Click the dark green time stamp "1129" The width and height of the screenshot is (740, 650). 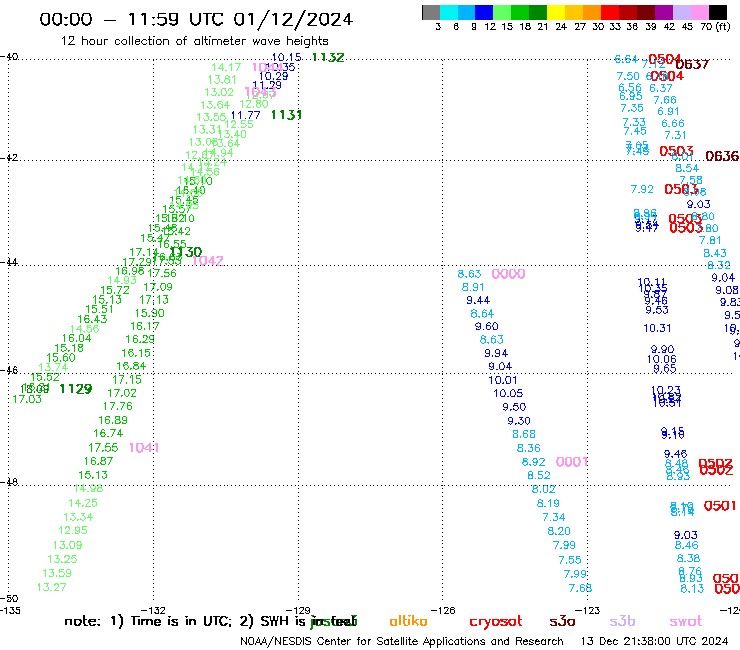[76, 389]
